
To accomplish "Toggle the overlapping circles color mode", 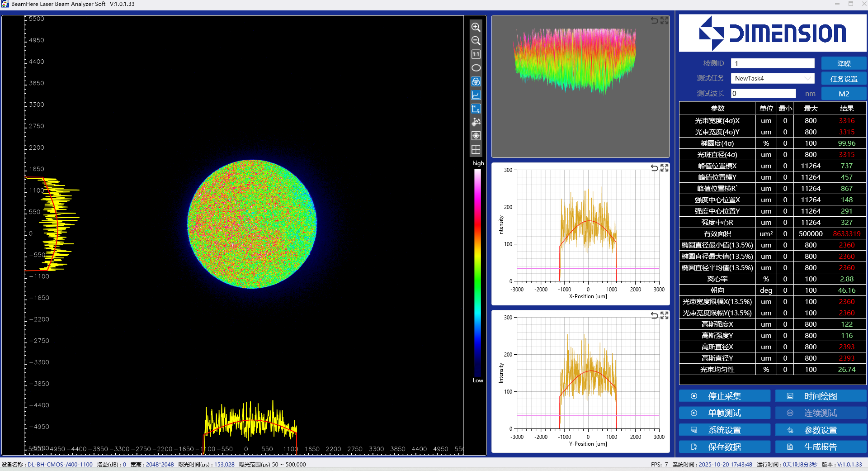I will 476,81.
